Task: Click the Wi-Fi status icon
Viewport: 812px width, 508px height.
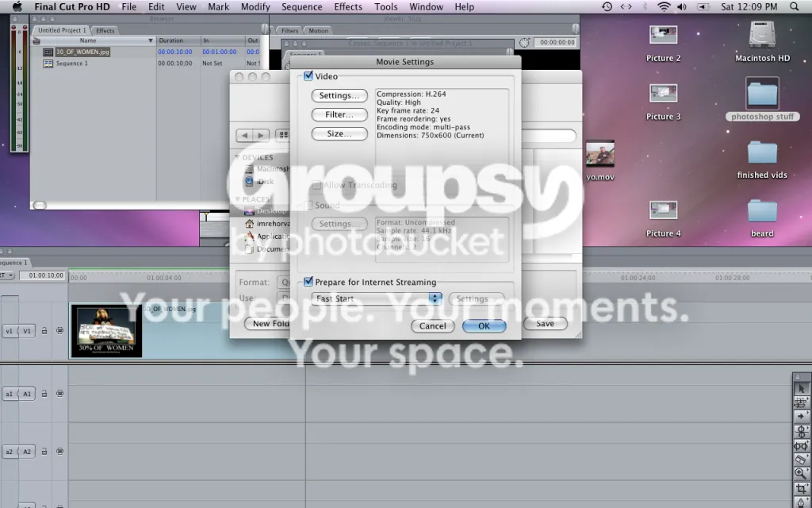Action: pos(664,6)
